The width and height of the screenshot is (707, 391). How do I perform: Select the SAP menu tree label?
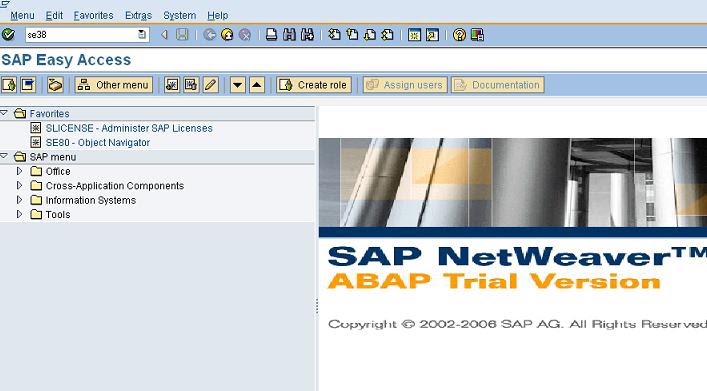pyautogui.click(x=53, y=157)
